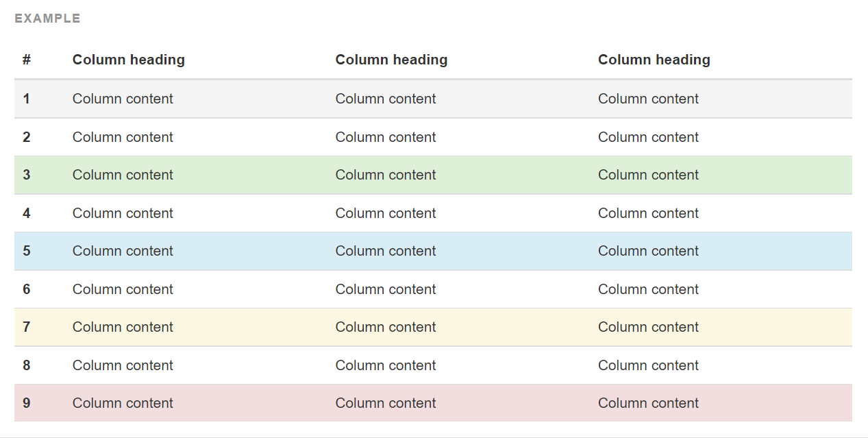Select the middle Column heading header
The height and width of the screenshot is (438, 868).
(391, 60)
